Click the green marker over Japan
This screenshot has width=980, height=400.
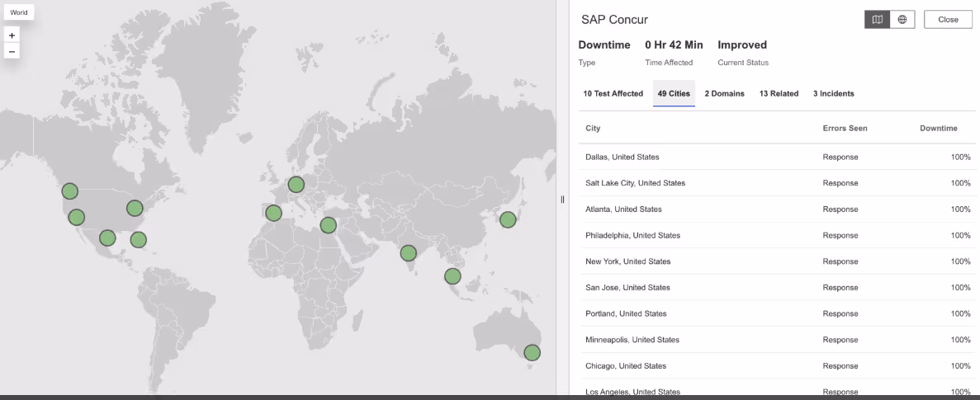[508, 219]
